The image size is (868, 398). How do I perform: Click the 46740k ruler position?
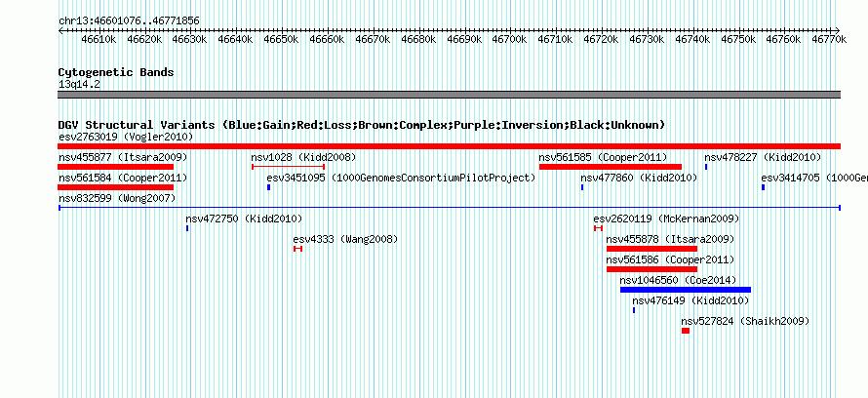[693, 39]
